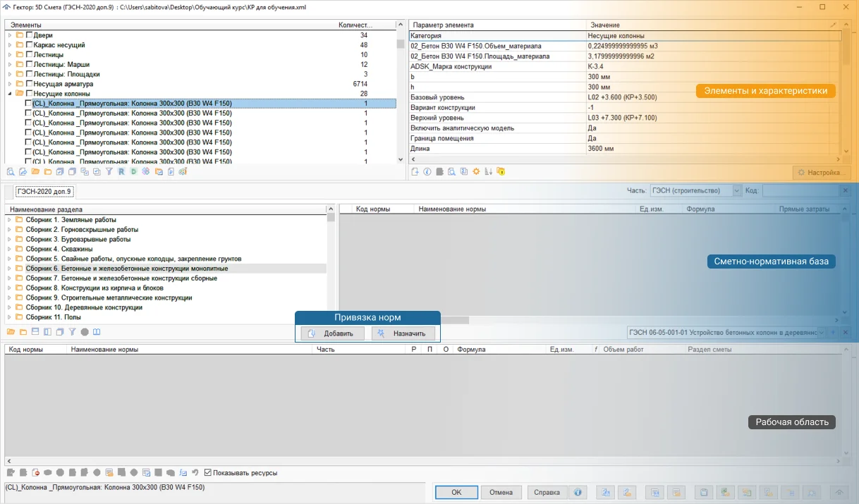Check the Несущая арматура checkbox
859x504 pixels.
point(29,84)
